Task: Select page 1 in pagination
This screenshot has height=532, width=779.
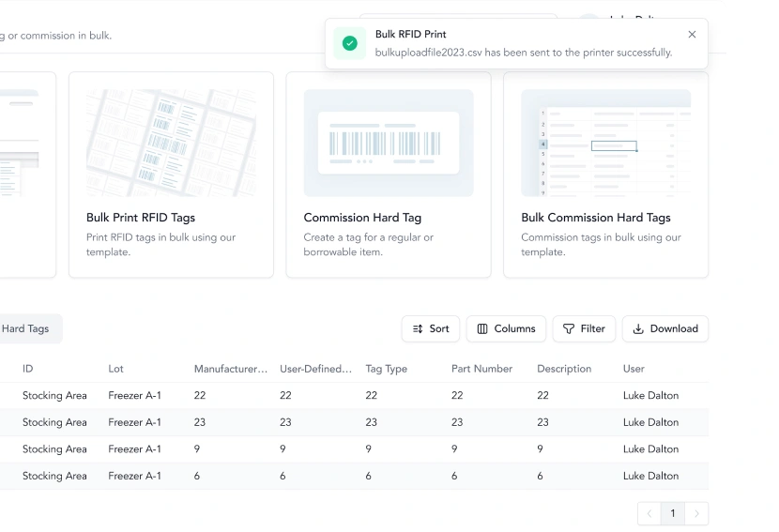Action: tap(673, 513)
